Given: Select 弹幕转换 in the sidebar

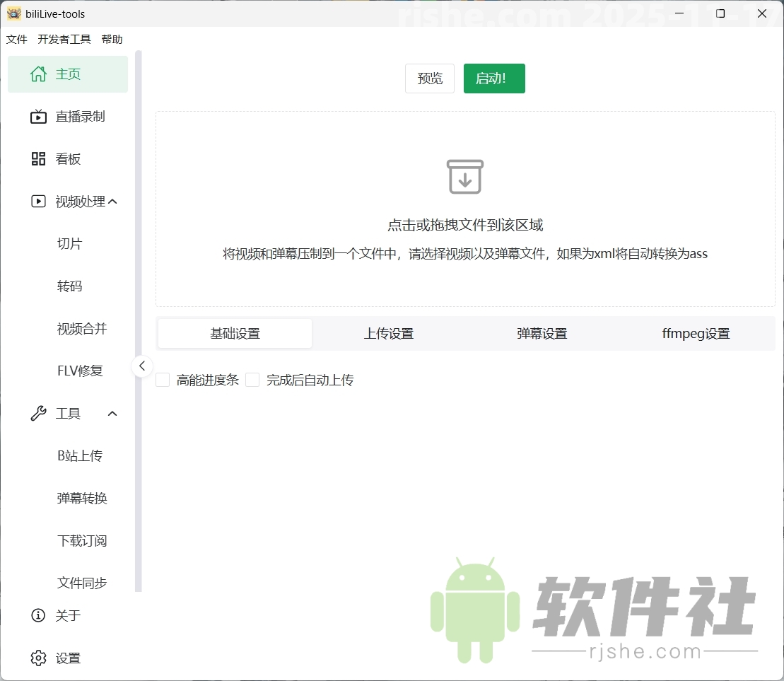Looking at the screenshot, I should (x=81, y=498).
